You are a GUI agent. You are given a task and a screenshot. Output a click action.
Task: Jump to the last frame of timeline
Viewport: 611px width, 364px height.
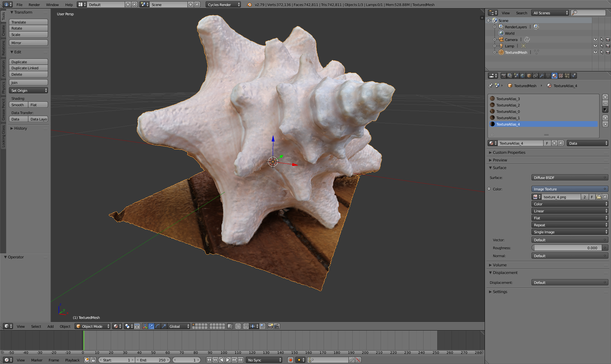[241, 360]
